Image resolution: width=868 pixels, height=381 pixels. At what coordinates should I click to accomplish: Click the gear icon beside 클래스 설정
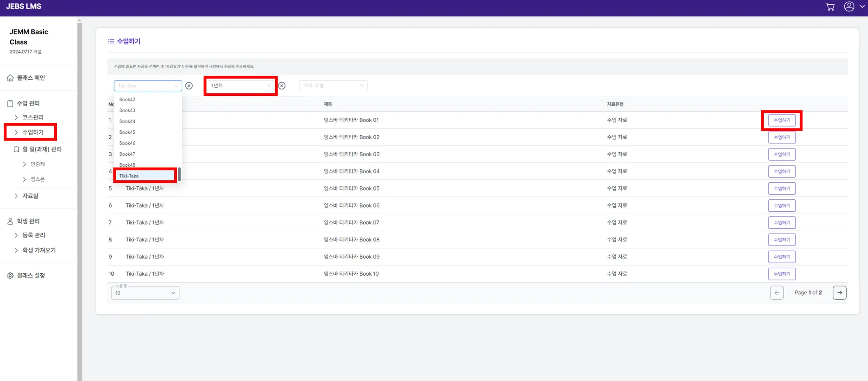coord(10,275)
